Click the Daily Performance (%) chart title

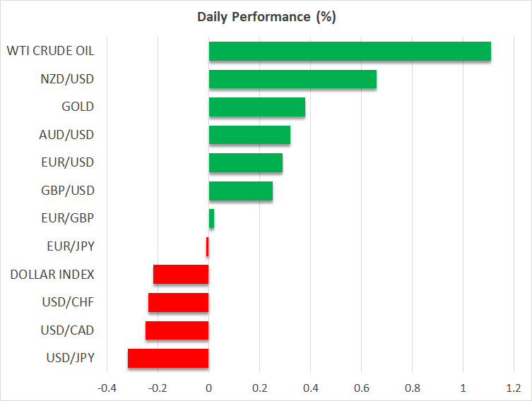pos(266,17)
